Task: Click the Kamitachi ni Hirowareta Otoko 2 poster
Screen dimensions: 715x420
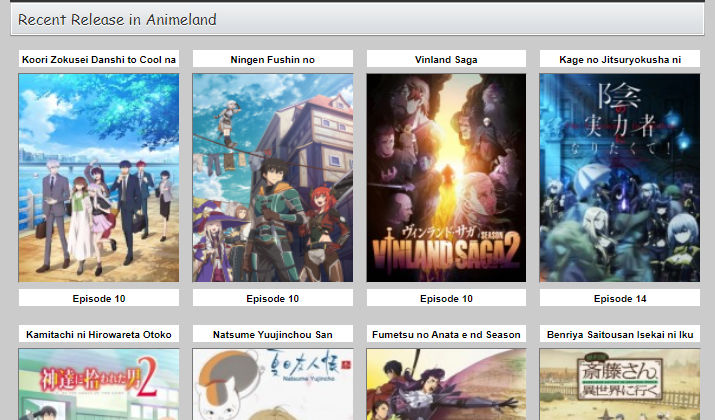Action: coord(99,384)
